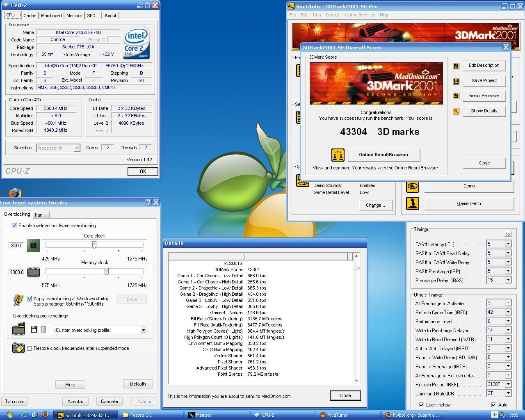This screenshot has width=525, height=420.
Task: Delete overclocking profile with trash icon
Action: (43, 330)
